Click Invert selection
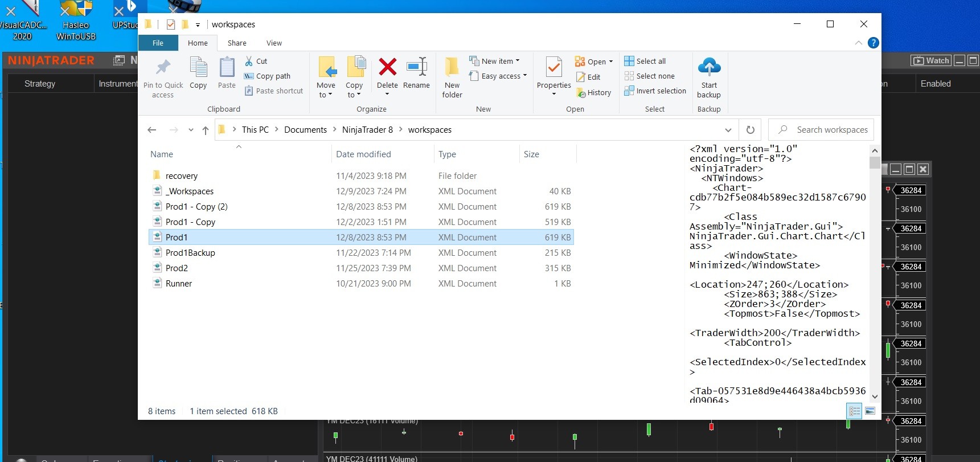The image size is (980, 462). [x=655, y=91]
